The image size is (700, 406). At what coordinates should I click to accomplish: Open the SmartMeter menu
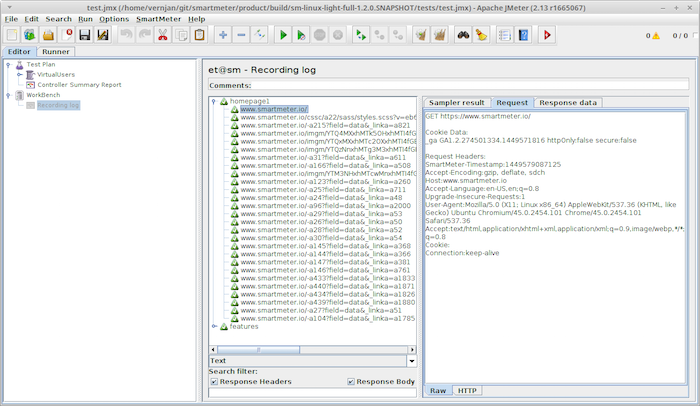pos(158,19)
